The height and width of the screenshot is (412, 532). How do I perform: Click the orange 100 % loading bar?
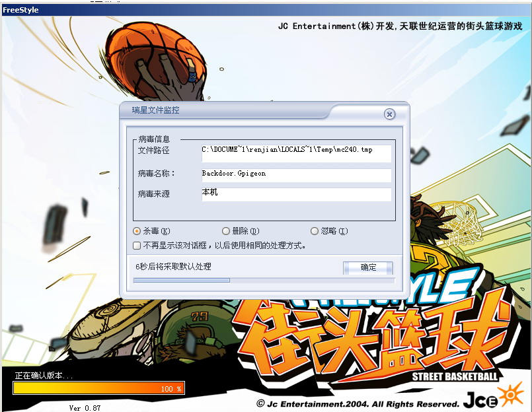[98, 388]
